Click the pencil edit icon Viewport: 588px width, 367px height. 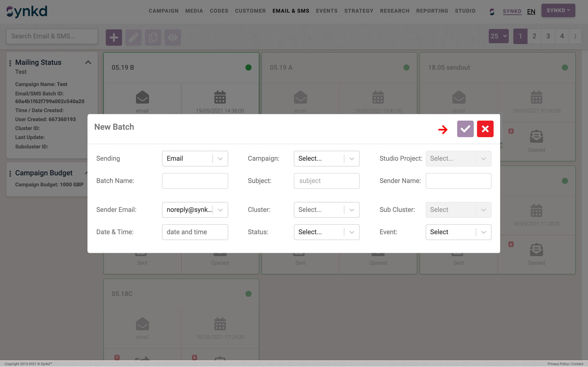(133, 38)
